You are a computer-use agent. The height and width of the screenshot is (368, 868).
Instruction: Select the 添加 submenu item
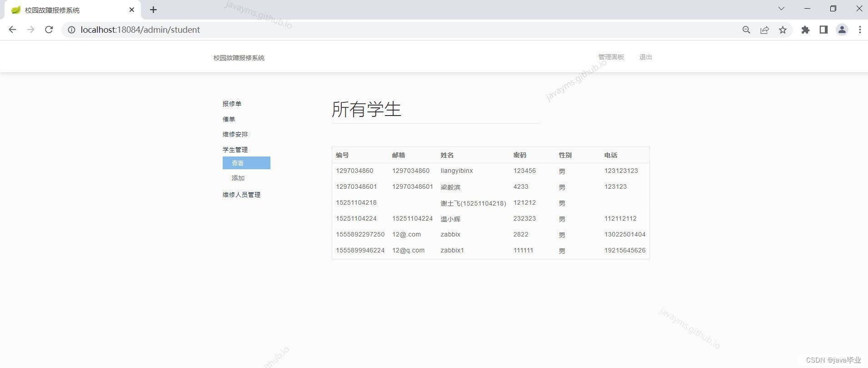[238, 178]
